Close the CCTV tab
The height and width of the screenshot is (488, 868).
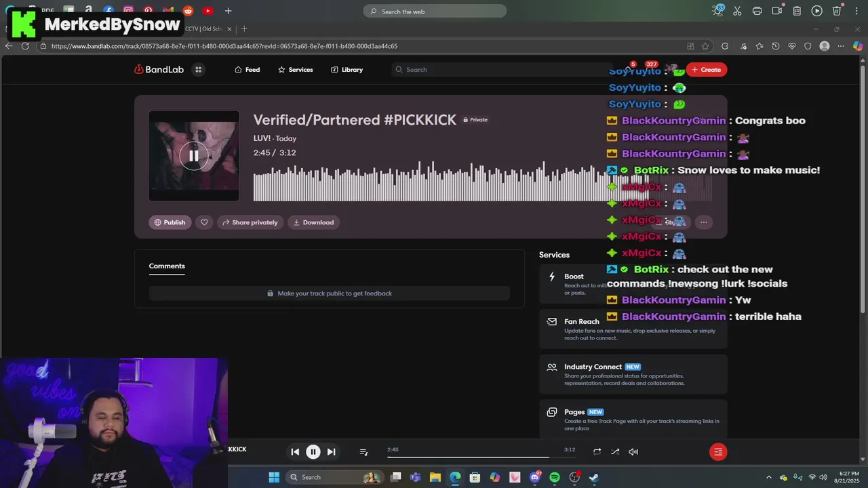(x=229, y=28)
